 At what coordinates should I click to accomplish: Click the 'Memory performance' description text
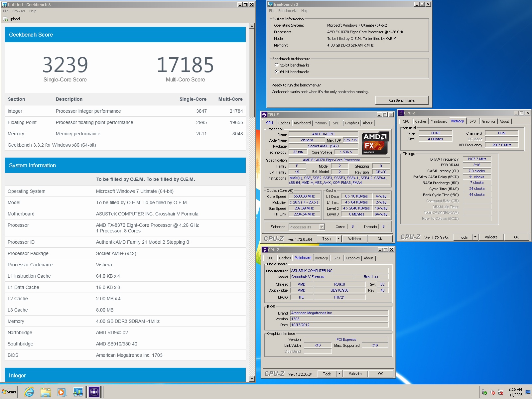point(78,134)
